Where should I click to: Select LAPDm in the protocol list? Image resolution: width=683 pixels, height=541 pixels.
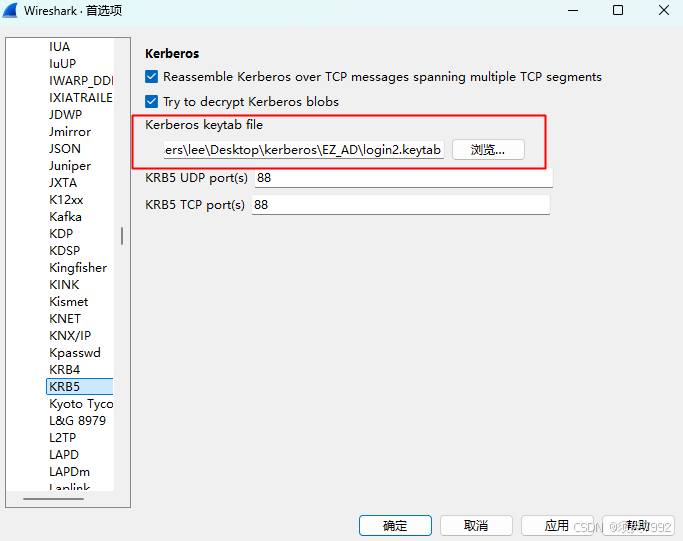[x=70, y=471]
